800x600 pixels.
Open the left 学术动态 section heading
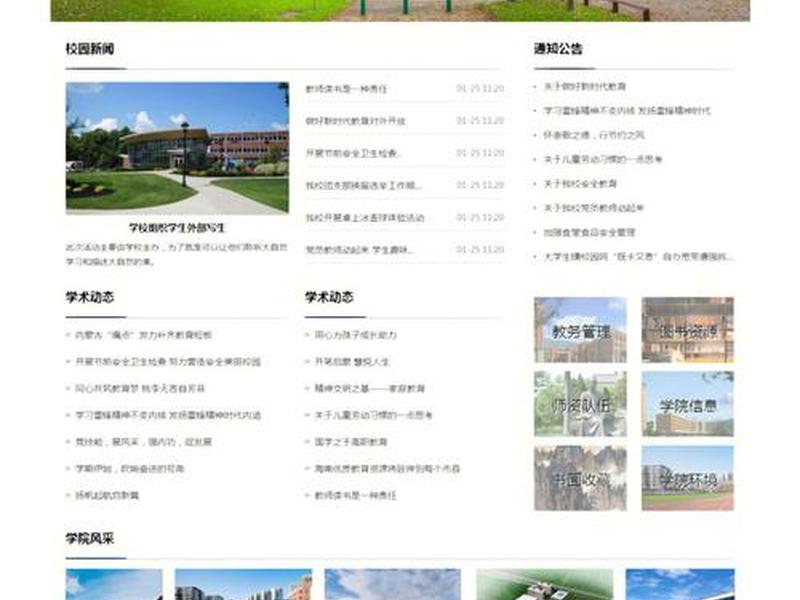(x=90, y=297)
